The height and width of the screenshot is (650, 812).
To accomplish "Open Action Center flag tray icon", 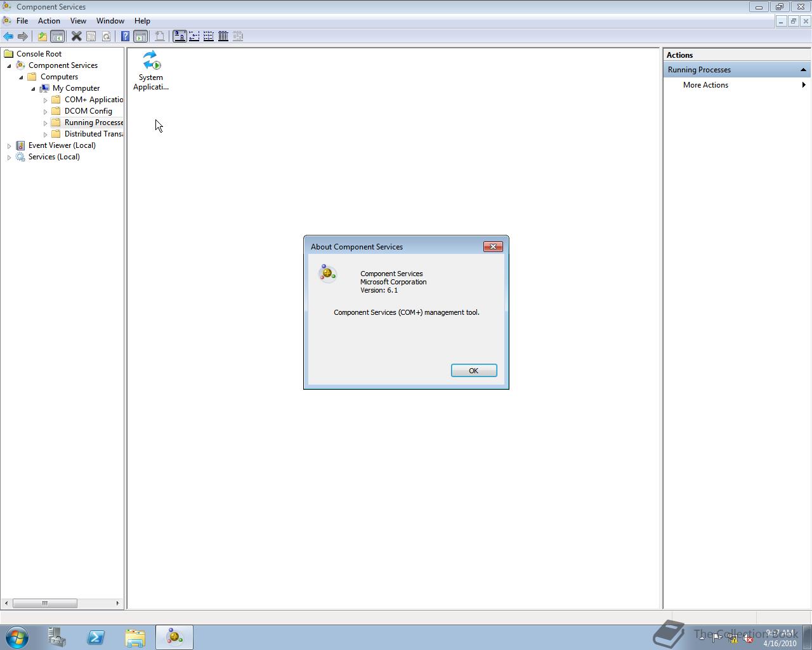I will coord(717,639).
